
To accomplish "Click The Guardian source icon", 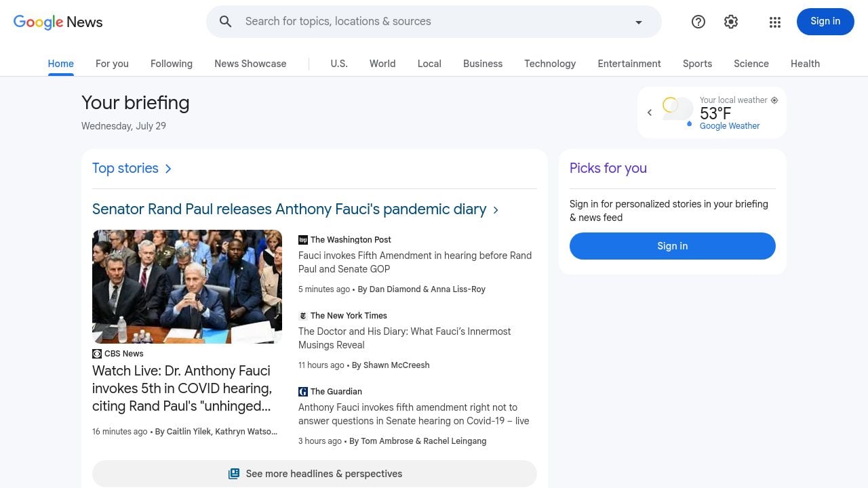I will 303,392.
